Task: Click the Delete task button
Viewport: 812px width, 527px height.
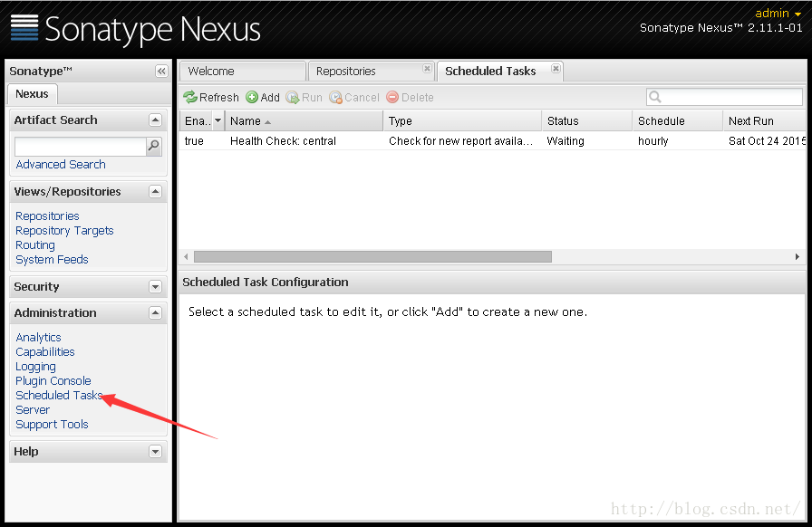Action: [411, 97]
